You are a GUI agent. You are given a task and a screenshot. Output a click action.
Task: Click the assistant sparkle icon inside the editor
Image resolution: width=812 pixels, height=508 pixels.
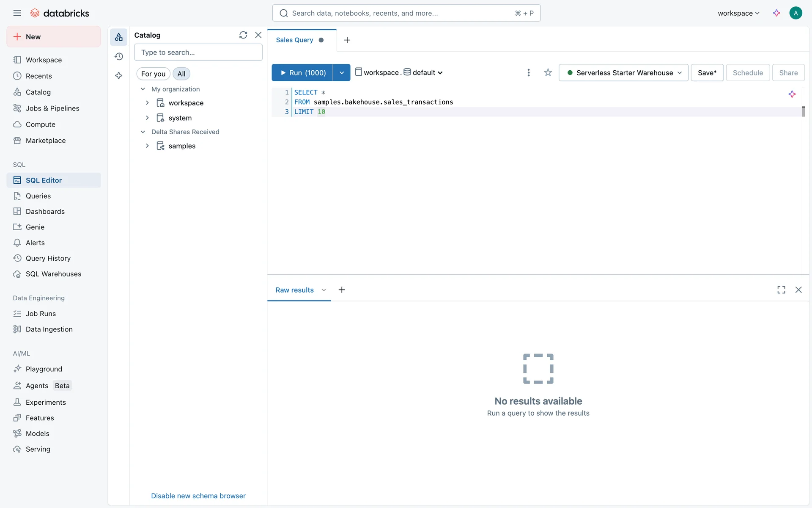[792, 94]
